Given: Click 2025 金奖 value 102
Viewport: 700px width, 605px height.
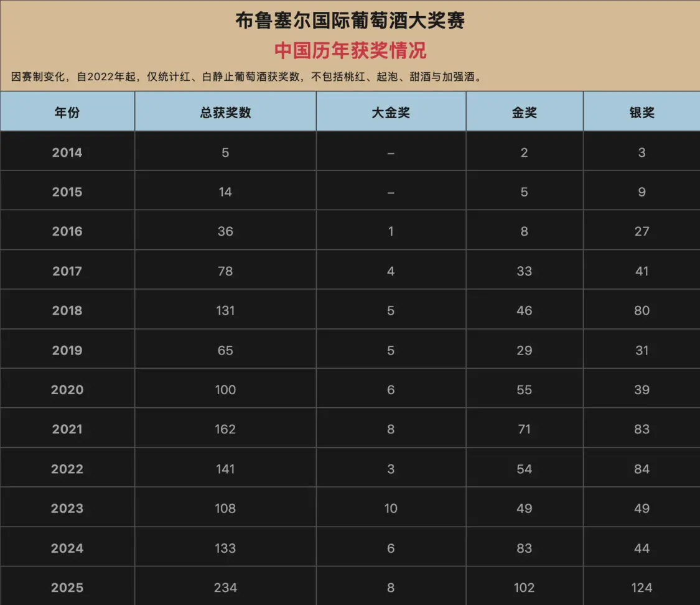Looking at the screenshot, I should pyautogui.click(x=524, y=588).
